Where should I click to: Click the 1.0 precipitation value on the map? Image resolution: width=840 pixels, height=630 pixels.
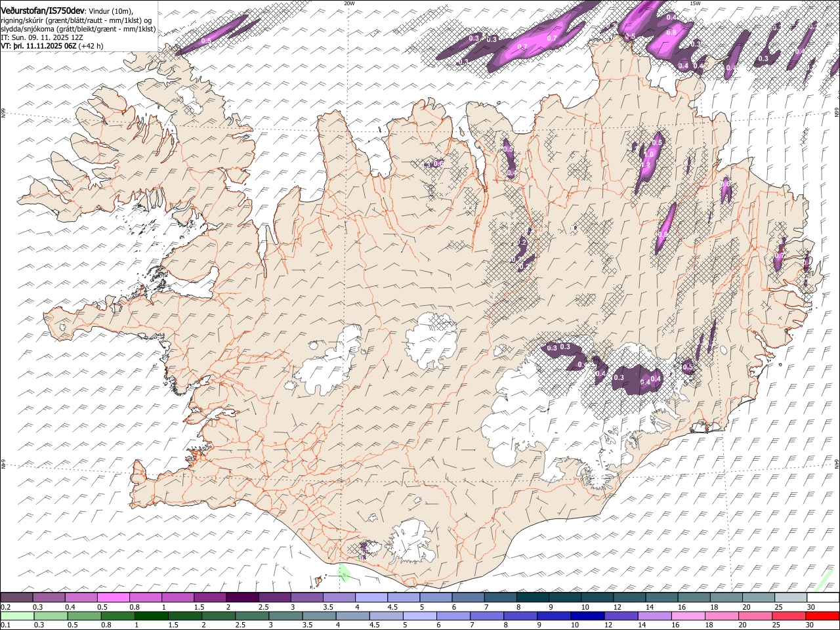point(650,153)
